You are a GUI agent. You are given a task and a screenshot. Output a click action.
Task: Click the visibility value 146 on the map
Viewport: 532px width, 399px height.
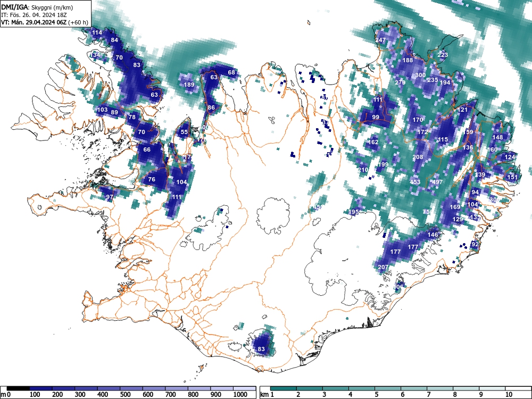(433, 235)
